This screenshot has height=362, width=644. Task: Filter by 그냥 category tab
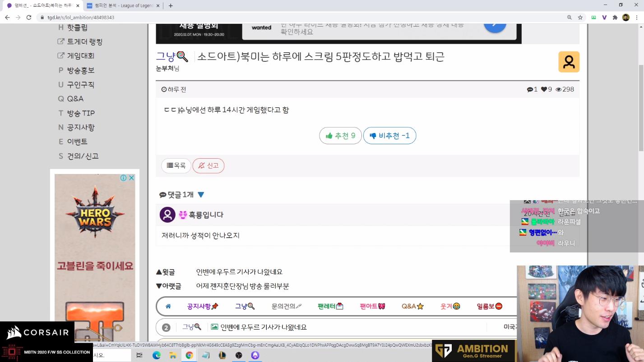[245, 306]
